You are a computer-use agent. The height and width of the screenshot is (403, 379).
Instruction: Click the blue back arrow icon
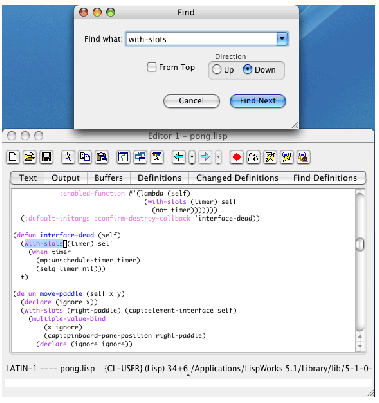pyautogui.click(x=179, y=157)
